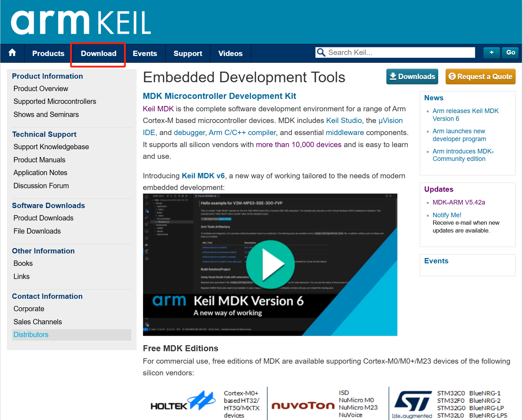Open Application Notes link
The height and width of the screenshot is (420, 523).
[40, 173]
